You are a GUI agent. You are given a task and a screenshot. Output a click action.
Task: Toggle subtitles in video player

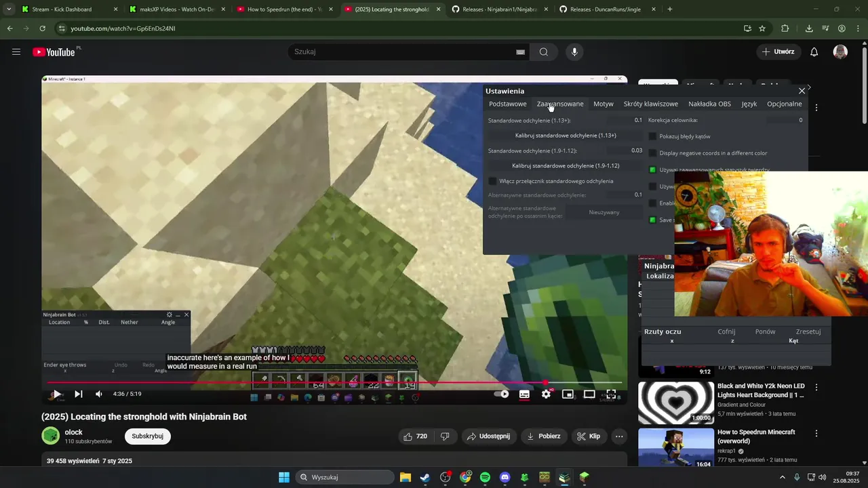click(524, 394)
